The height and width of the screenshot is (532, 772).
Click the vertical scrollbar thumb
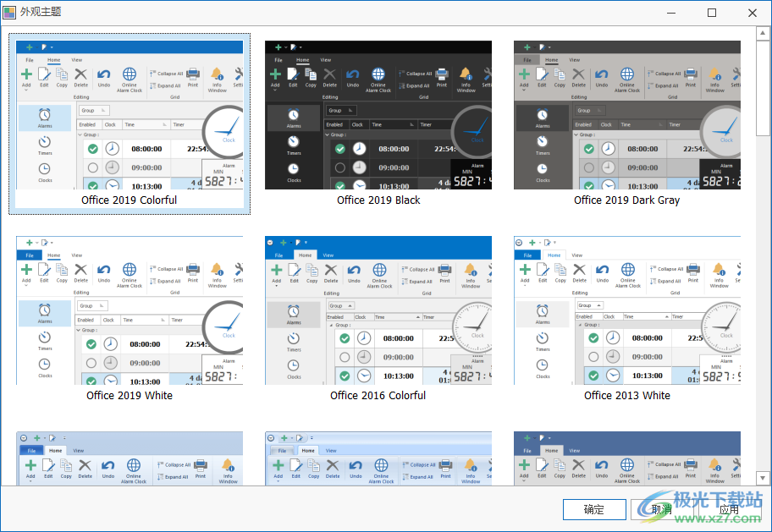pos(763,88)
